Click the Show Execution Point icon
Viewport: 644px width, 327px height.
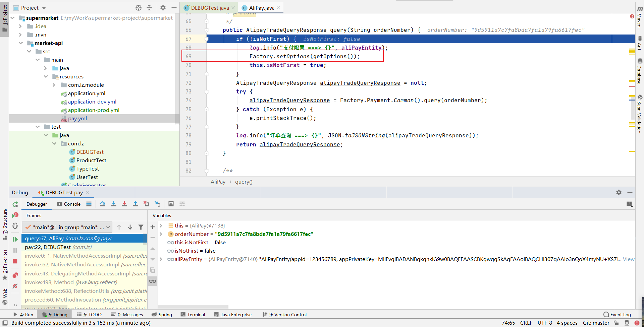tap(89, 204)
